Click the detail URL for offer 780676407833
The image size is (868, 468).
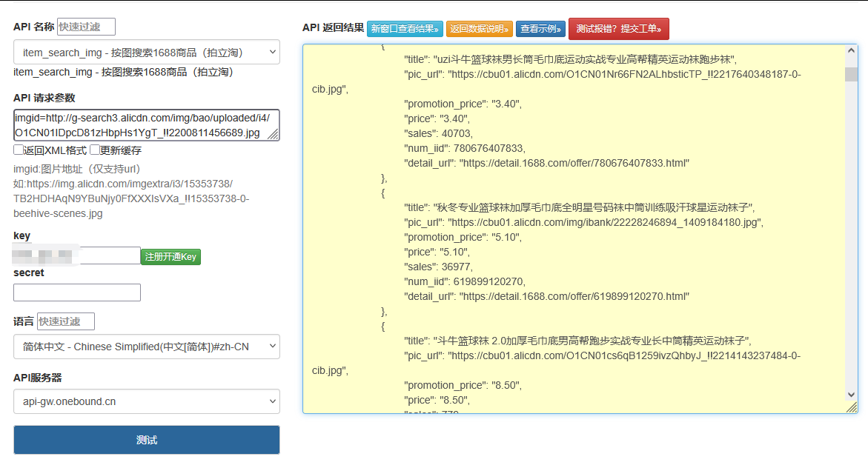(575, 163)
